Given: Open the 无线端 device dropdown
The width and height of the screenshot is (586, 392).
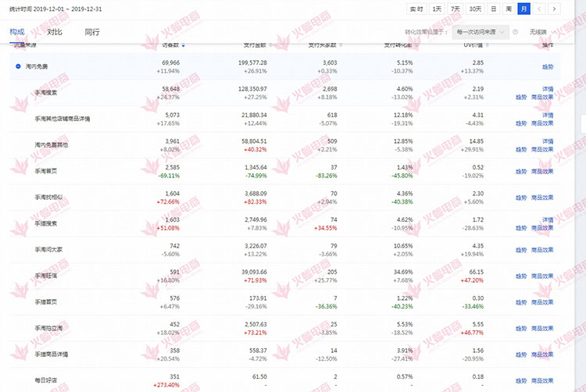Looking at the screenshot, I should tap(541, 32).
